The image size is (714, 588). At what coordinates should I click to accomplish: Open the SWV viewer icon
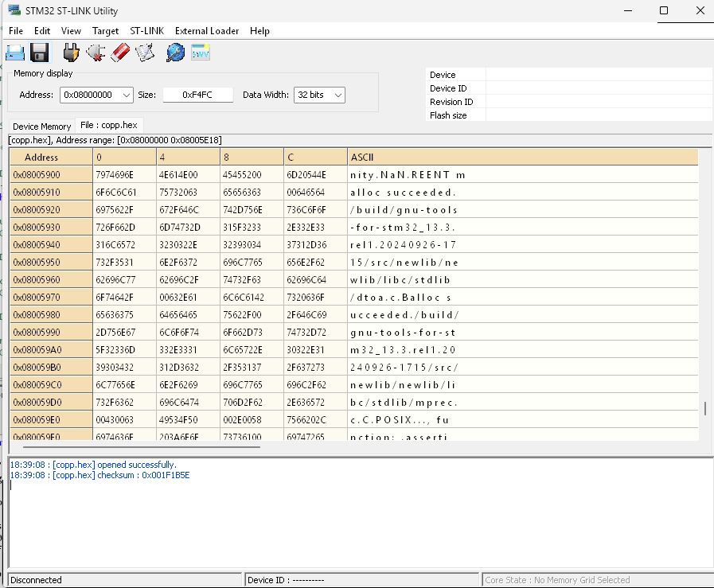(200, 53)
